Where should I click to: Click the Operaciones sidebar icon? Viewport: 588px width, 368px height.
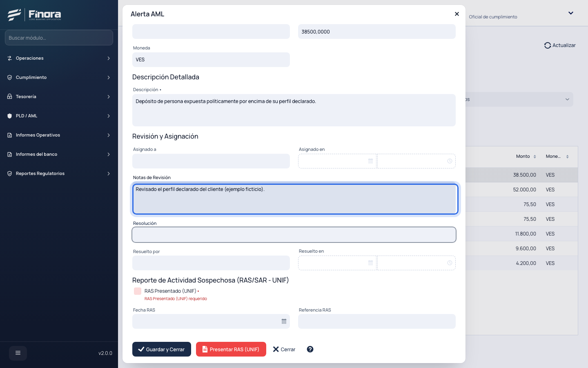point(9,58)
